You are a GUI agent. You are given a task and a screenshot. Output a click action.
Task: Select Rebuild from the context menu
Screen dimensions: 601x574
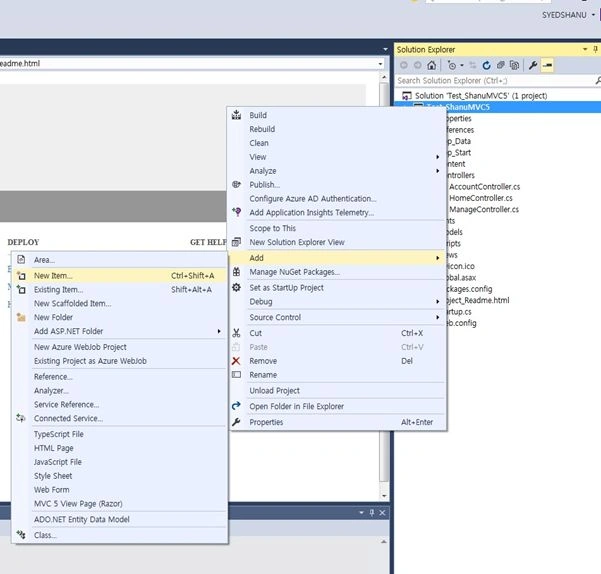tap(337, 129)
